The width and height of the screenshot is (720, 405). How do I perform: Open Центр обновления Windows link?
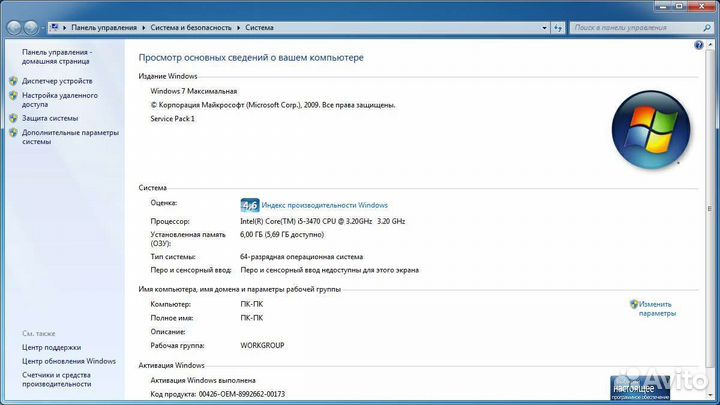coord(69,361)
